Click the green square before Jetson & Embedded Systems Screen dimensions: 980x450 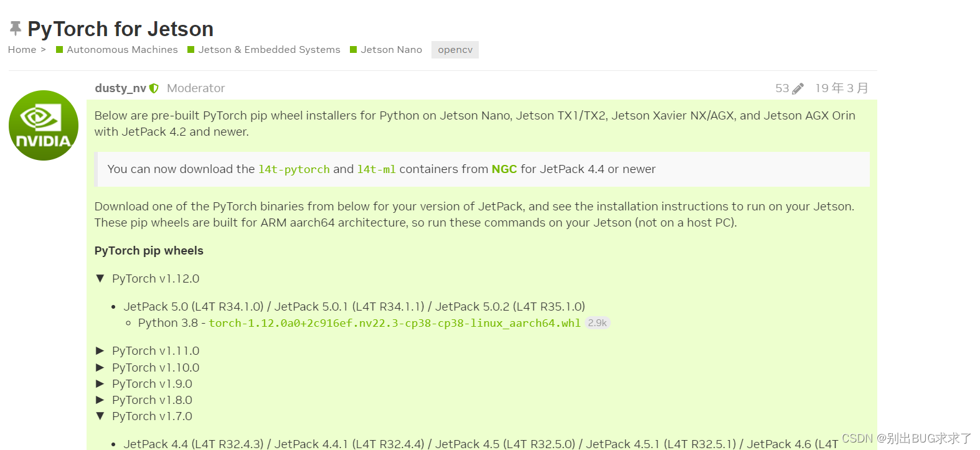click(191, 49)
